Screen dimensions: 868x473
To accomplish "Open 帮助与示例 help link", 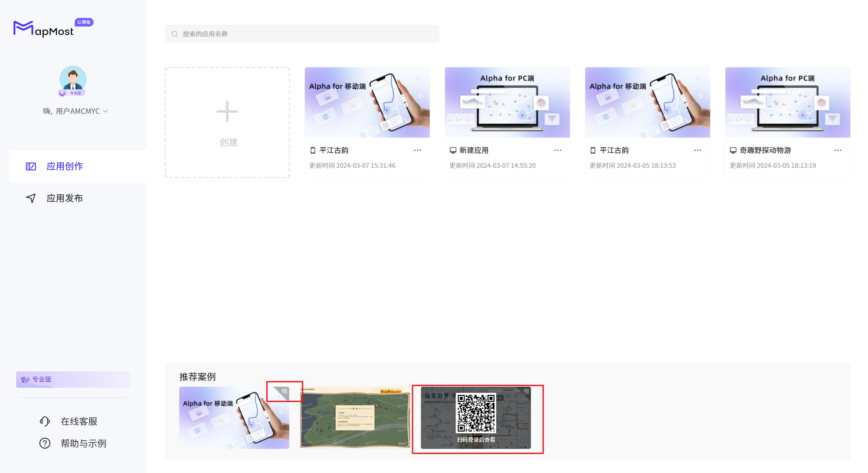I will (84, 443).
